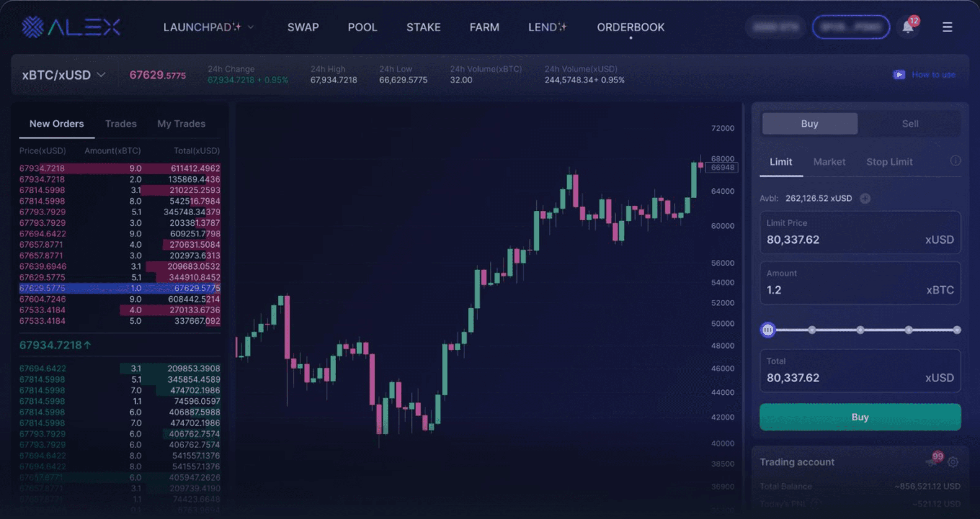
Task: Choose Limit order type
Action: click(x=781, y=162)
